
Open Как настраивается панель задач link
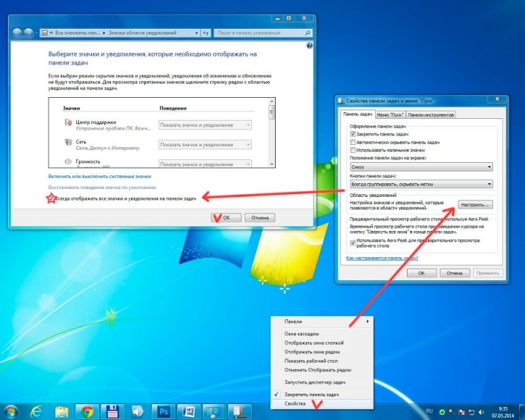coord(382,258)
